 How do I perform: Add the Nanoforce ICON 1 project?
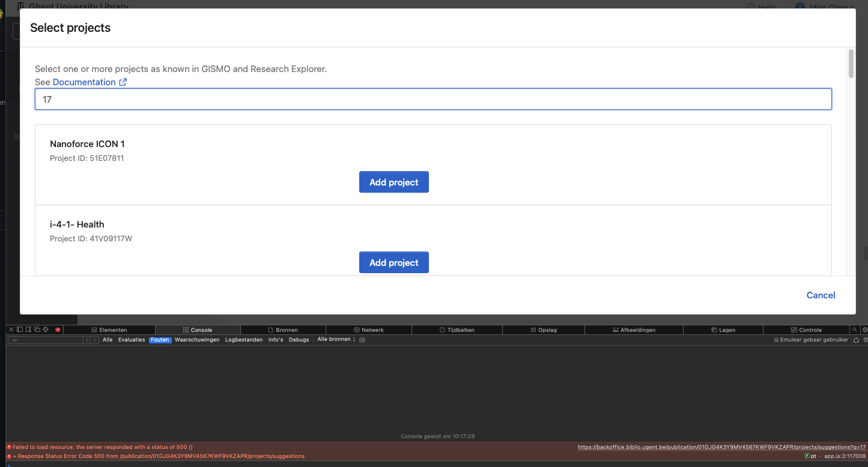coord(393,182)
